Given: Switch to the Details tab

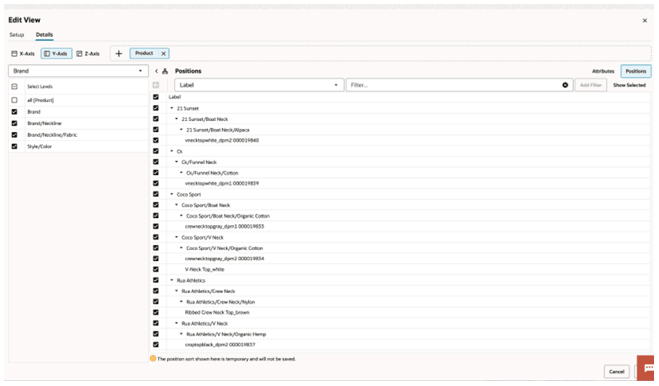Looking at the screenshot, I should (x=44, y=35).
